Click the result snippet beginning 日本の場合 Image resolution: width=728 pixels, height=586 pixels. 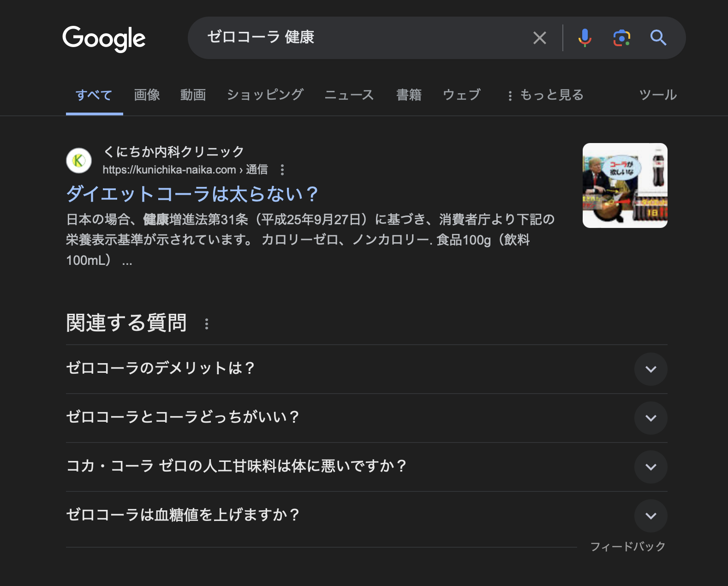pos(310,240)
